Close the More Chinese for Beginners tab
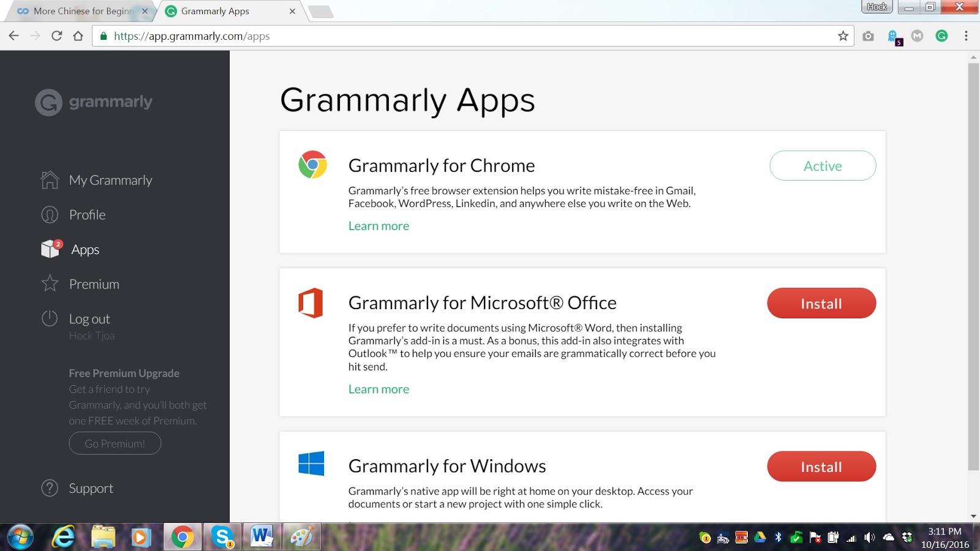This screenshot has height=551, width=980. (x=145, y=11)
